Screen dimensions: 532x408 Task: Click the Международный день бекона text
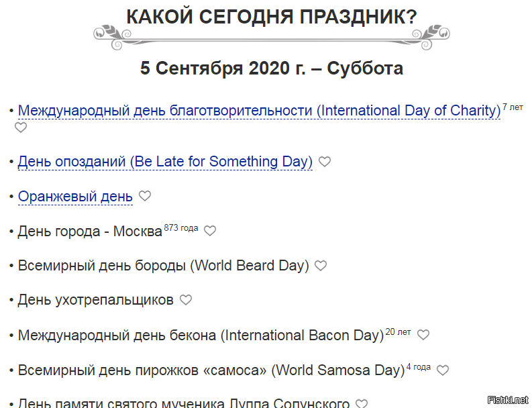201,335
